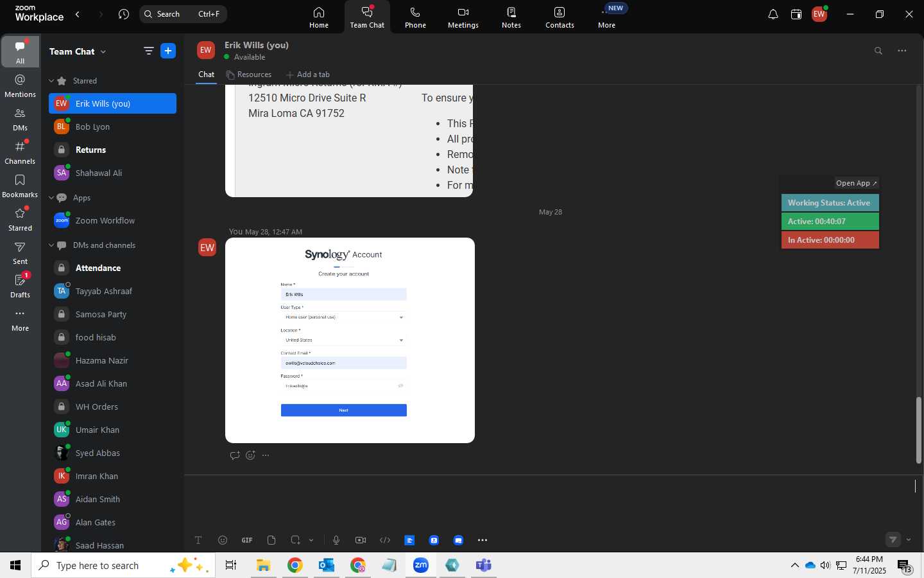Viewport: 924px width, 578px height.
Task: Open the calendar icon in top bar
Action: [x=796, y=14]
